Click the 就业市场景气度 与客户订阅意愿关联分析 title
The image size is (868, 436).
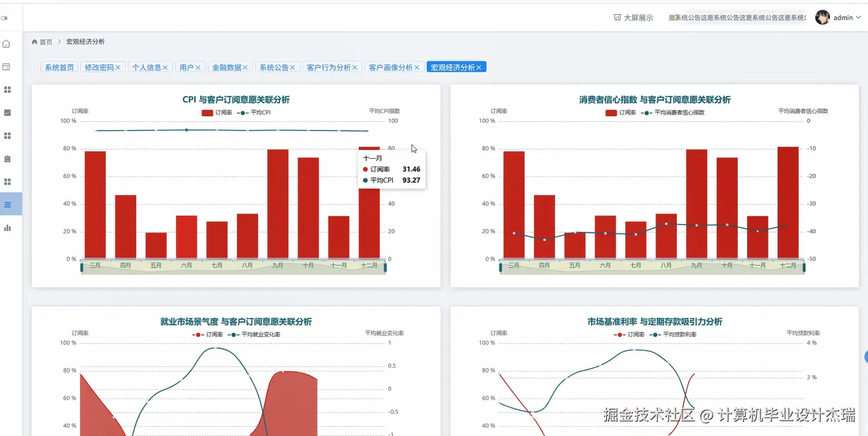[x=236, y=322]
